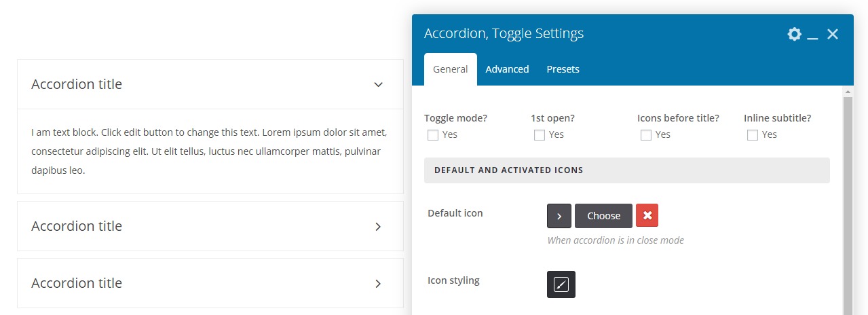The width and height of the screenshot is (868, 315).
Task: Click the default icon arrow preview
Action: pyautogui.click(x=559, y=216)
